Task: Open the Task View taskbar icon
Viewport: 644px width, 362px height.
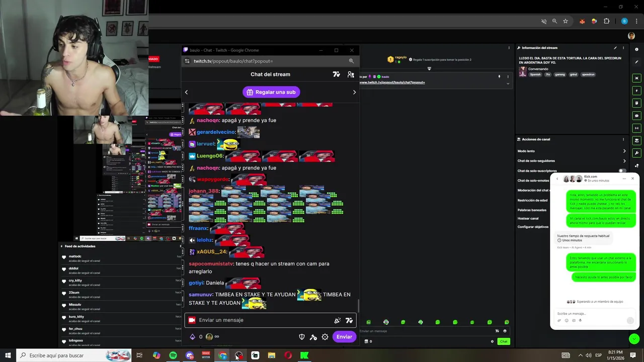Action: pyautogui.click(x=139, y=355)
